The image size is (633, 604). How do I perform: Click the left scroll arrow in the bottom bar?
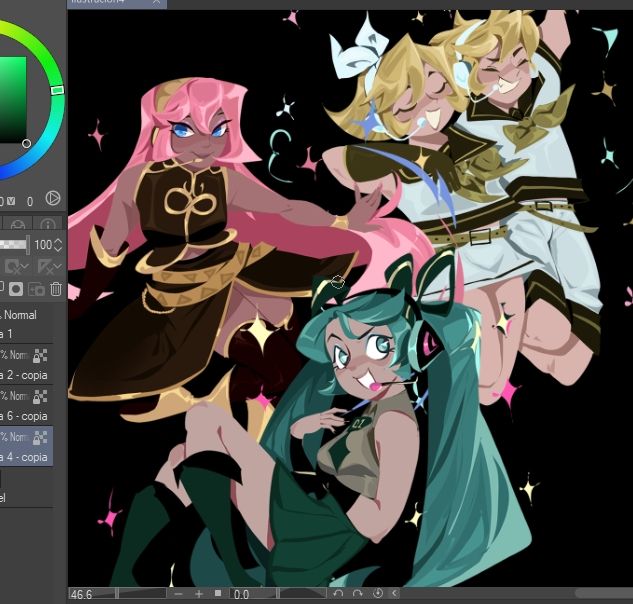pos(395,593)
